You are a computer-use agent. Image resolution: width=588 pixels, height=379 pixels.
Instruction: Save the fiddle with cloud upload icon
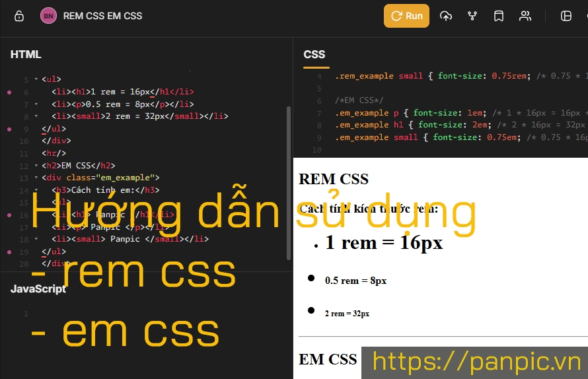coord(446,16)
